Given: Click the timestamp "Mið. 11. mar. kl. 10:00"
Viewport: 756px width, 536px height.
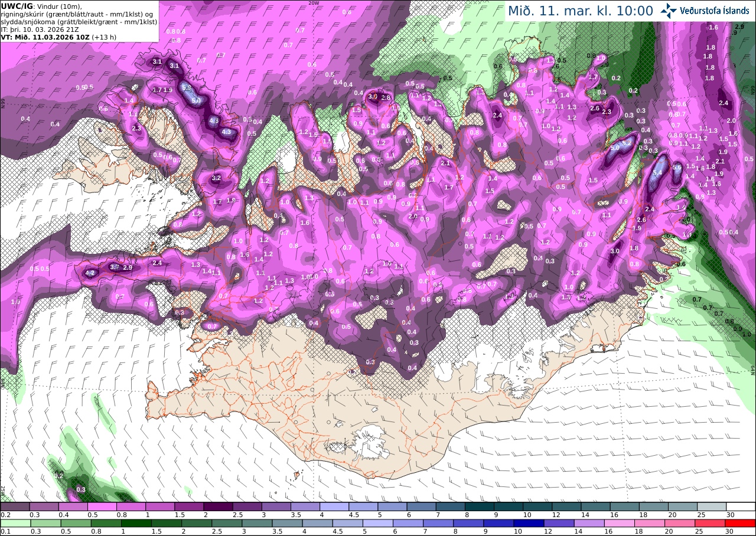Looking at the screenshot, I should pyautogui.click(x=581, y=11).
